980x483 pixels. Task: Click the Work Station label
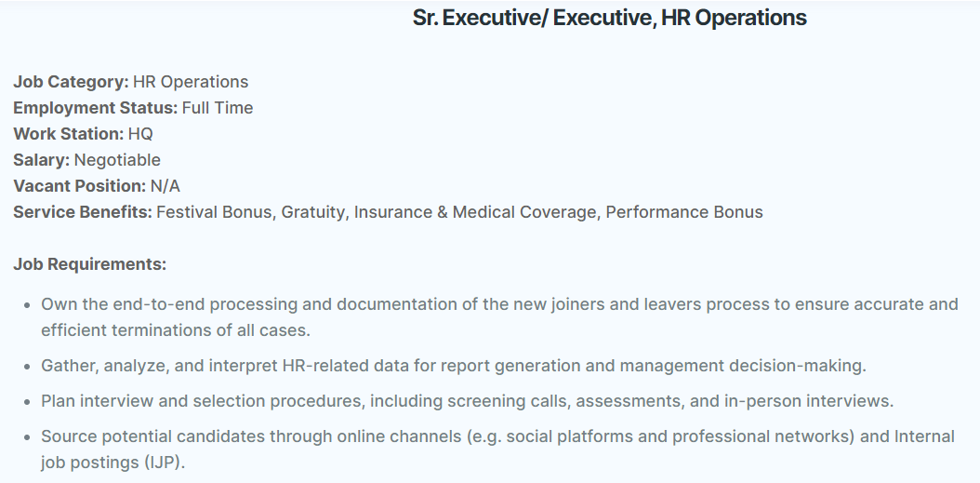pos(69,134)
